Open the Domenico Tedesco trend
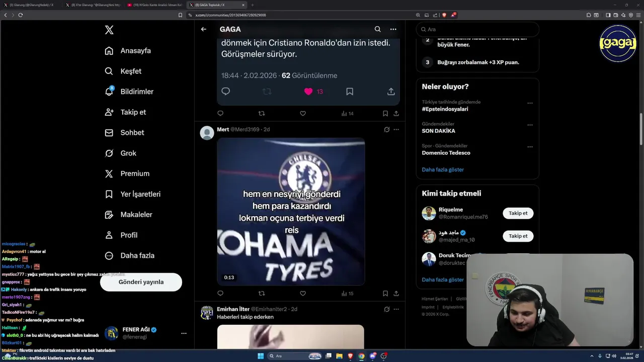The image size is (644, 362). coord(446,153)
